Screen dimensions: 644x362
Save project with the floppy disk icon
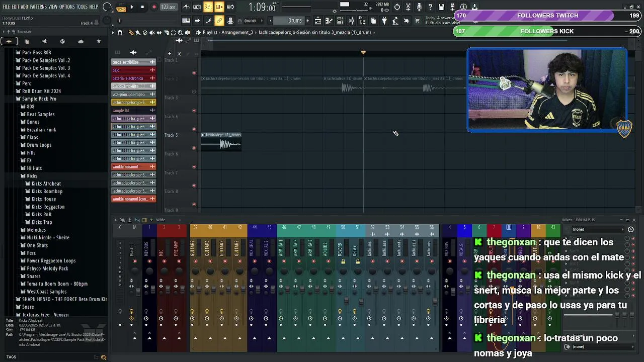point(441,7)
